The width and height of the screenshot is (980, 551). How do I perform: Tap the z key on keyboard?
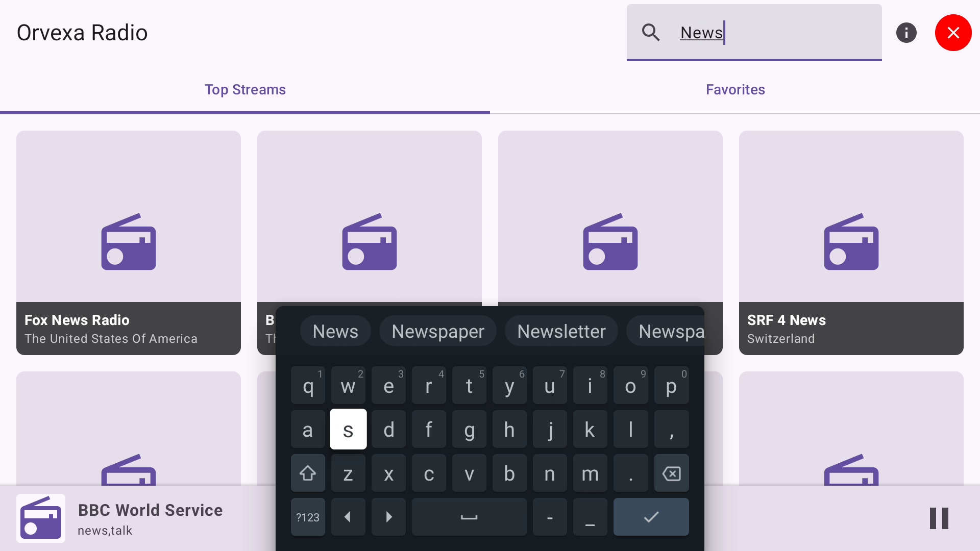click(348, 473)
